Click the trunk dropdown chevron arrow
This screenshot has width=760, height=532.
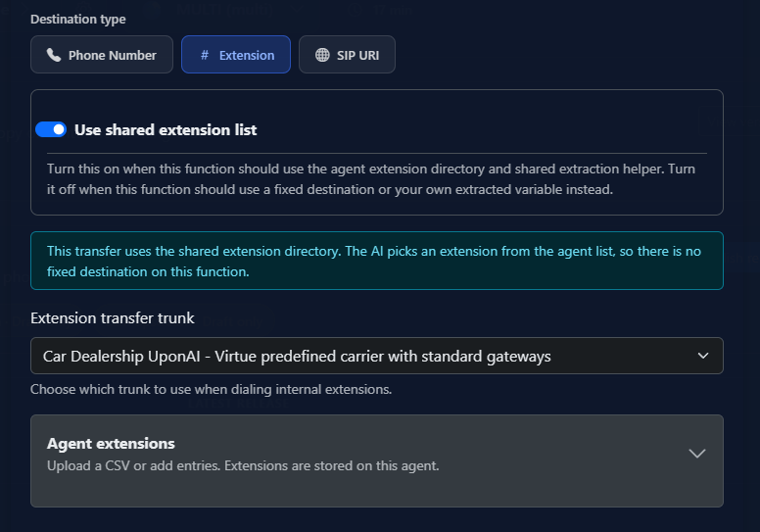coord(703,356)
